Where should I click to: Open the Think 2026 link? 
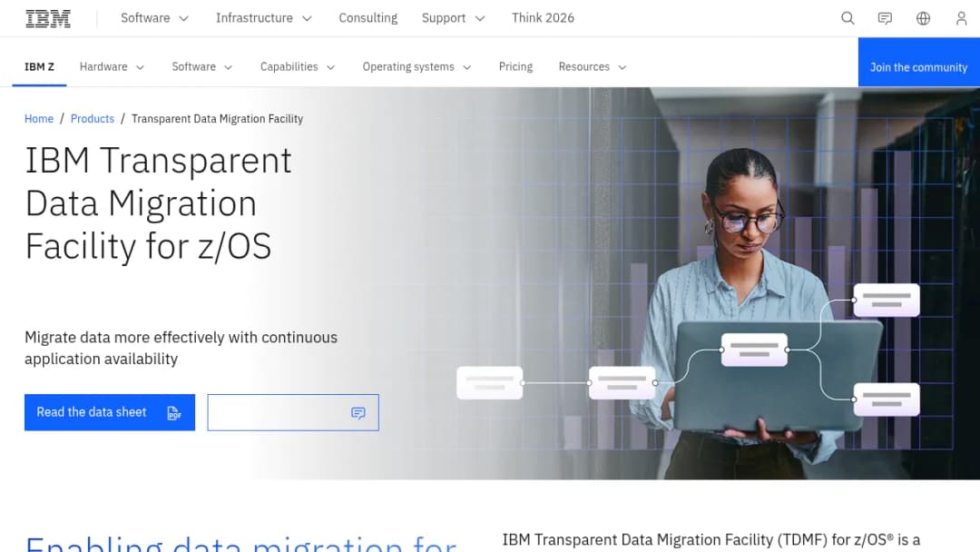pos(543,18)
